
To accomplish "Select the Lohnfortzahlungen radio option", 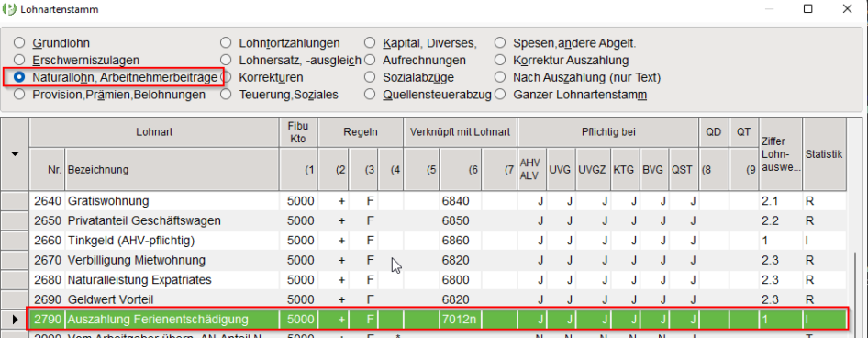I will point(226,42).
